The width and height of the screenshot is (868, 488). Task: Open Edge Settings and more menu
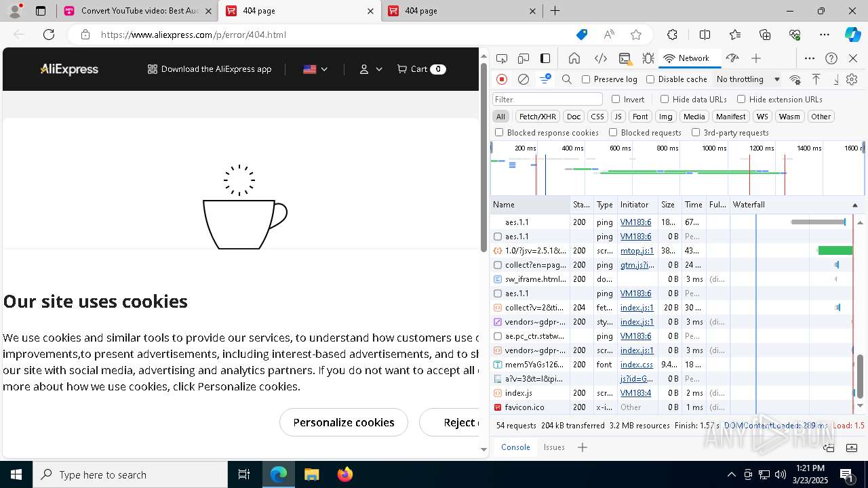pos(825,35)
